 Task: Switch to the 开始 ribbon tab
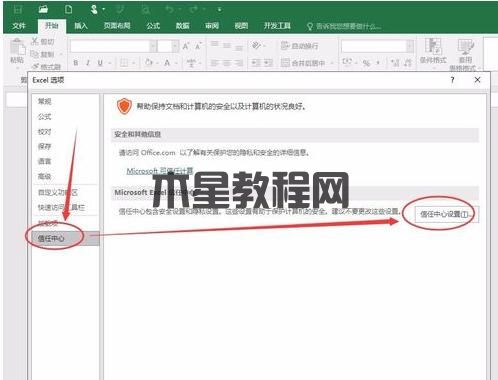(52, 26)
